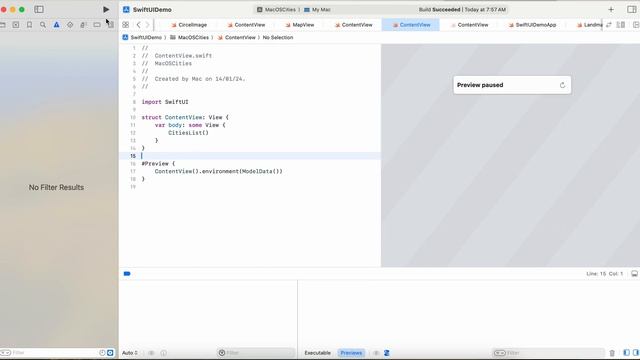Switch to the partially visible Landmark tab
640x360 pixels.
pyautogui.click(x=589, y=25)
